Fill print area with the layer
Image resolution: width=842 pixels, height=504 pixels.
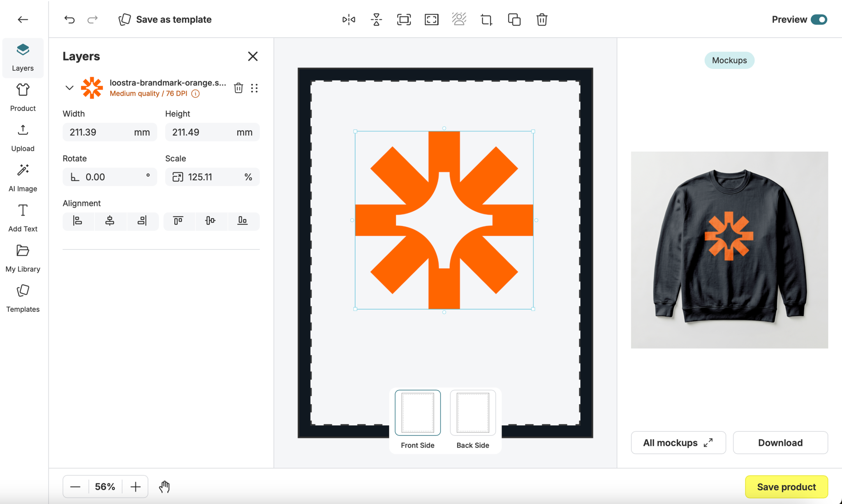(431, 19)
